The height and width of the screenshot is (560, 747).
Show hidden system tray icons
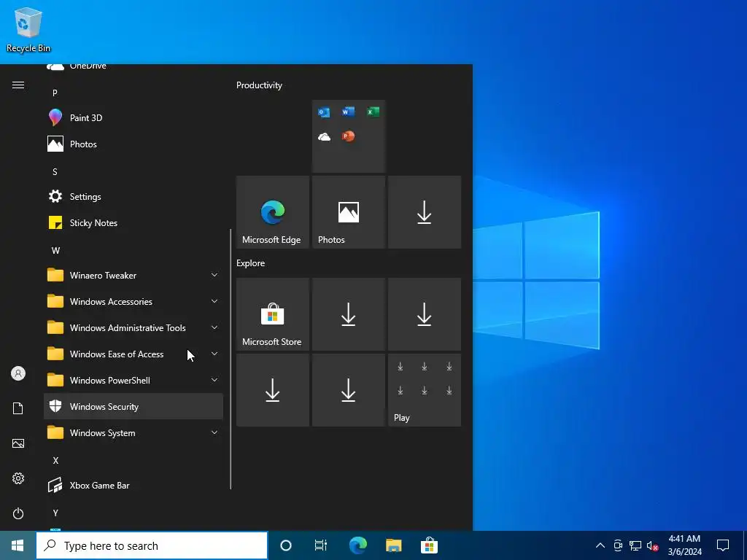(600, 545)
